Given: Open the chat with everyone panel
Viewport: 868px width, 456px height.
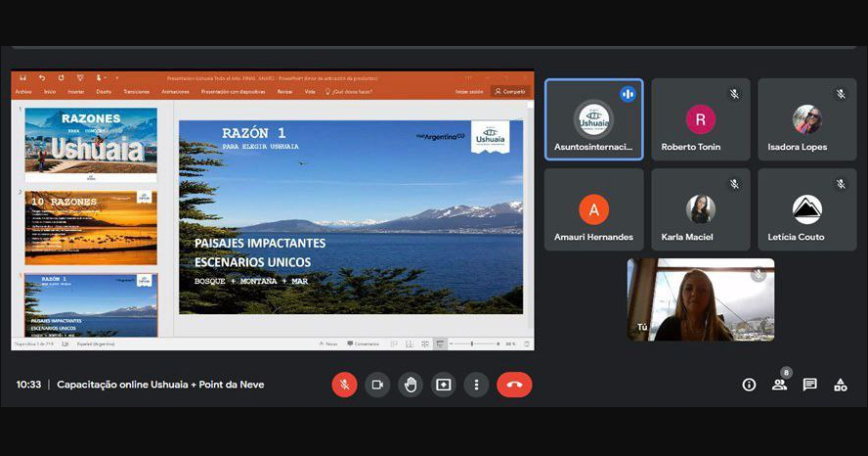Looking at the screenshot, I should pyautogui.click(x=810, y=385).
